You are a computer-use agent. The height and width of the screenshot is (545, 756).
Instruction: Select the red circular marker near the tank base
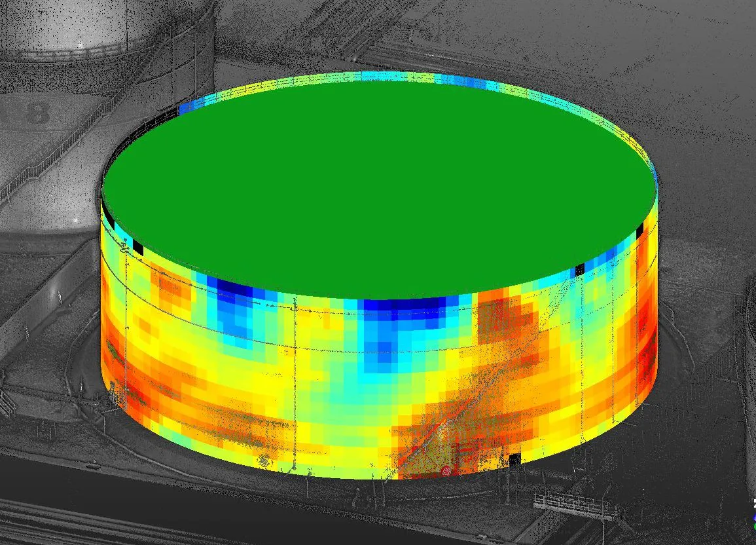[x=447, y=470]
